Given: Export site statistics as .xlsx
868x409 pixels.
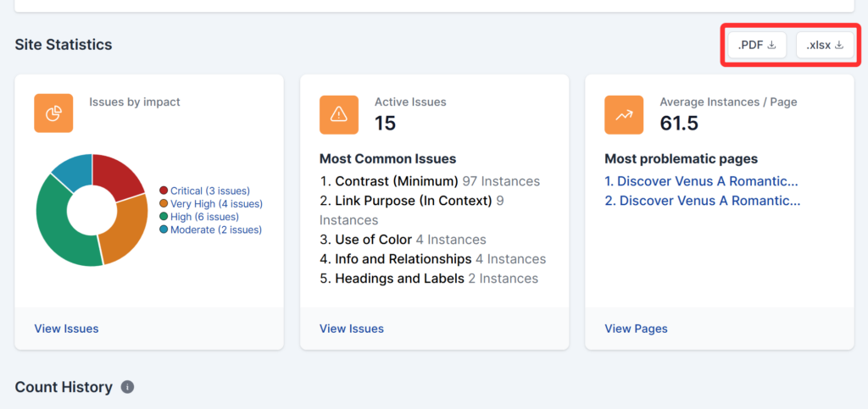Looking at the screenshot, I should point(825,45).
